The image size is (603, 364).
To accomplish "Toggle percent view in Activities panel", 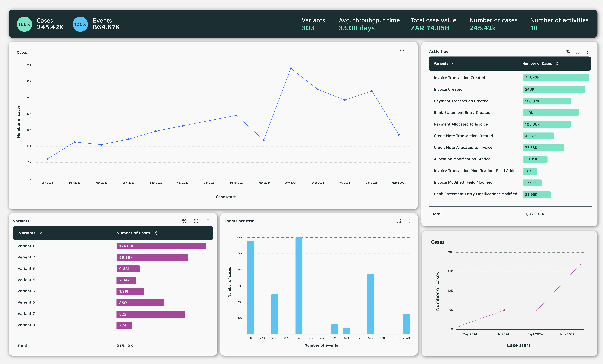I will [x=568, y=52].
